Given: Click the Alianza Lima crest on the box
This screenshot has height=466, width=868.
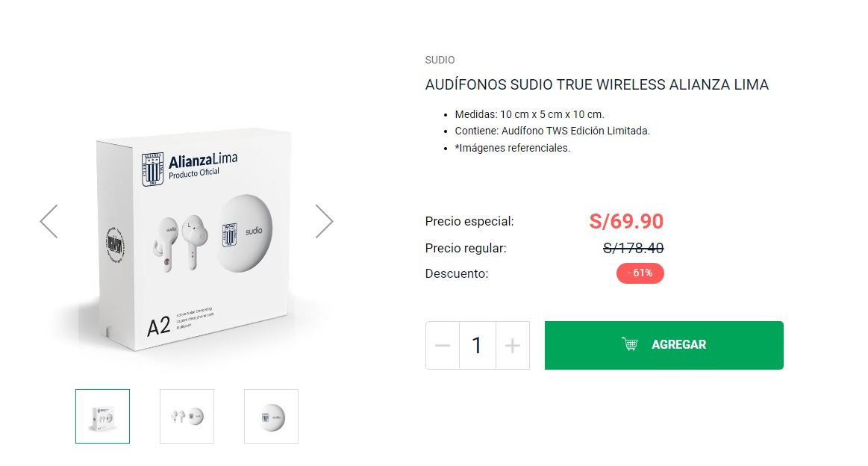Looking at the screenshot, I should [152, 169].
